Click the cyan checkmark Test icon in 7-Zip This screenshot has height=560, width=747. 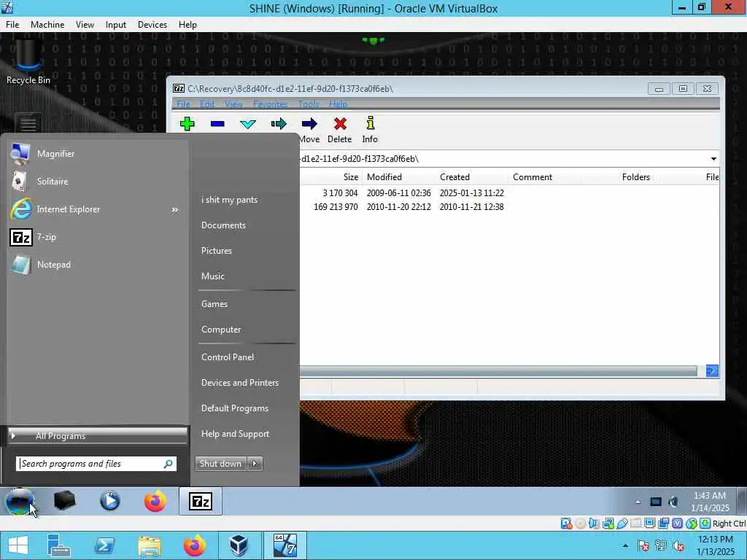pyautogui.click(x=248, y=124)
